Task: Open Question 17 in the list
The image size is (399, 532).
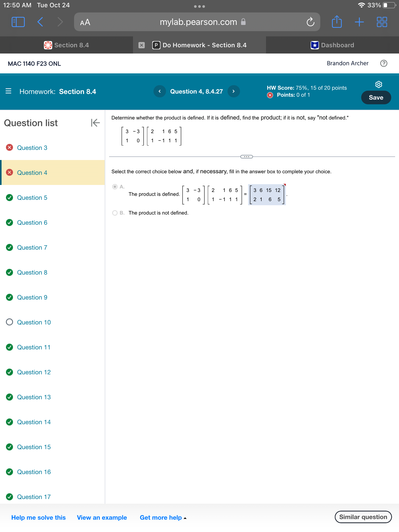Action: coord(52,496)
